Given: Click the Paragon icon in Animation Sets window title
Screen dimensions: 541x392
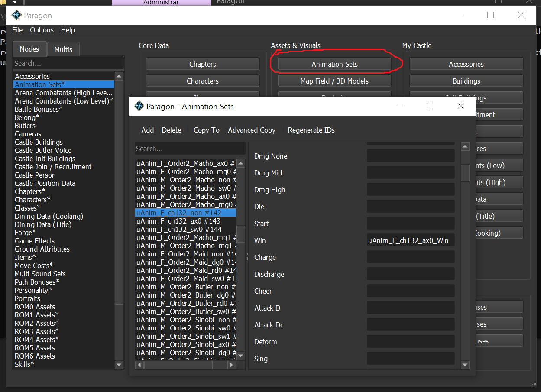Looking at the screenshot, I should pos(139,106).
